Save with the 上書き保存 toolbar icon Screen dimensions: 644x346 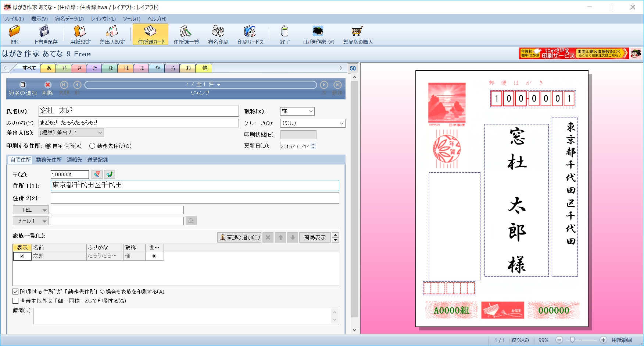pyautogui.click(x=45, y=35)
